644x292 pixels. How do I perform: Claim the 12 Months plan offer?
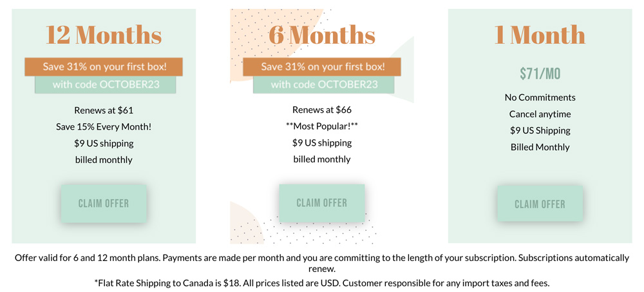coord(104,204)
